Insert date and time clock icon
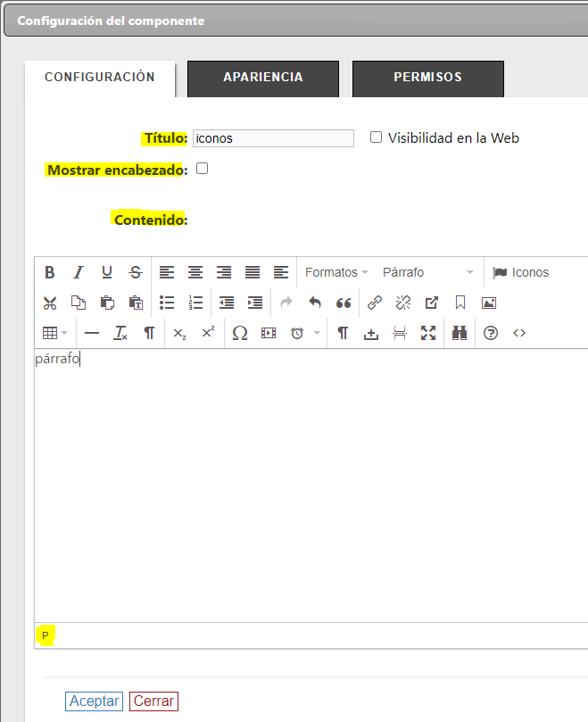The height and width of the screenshot is (722, 588). 297,333
